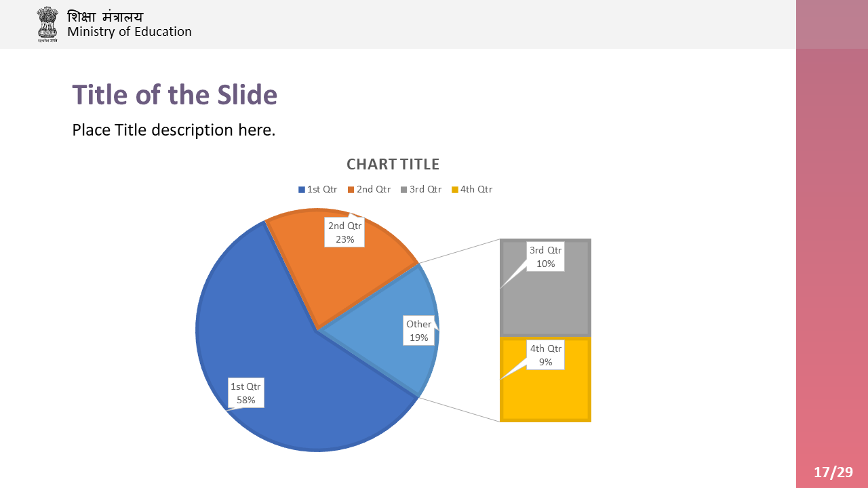Select the 4th Qtr 9% data label

(x=546, y=354)
